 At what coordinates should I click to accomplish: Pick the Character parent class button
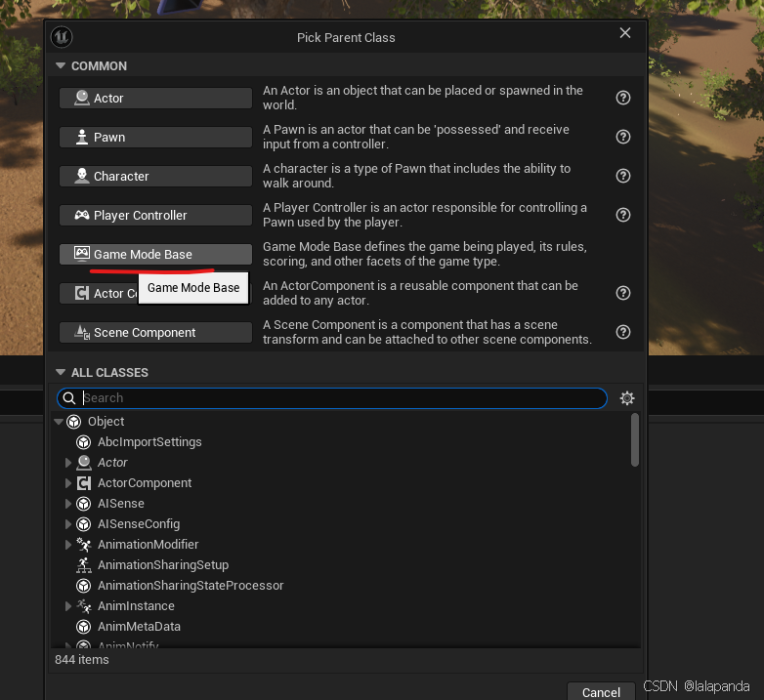pyautogui.click(x=155, y=176)
